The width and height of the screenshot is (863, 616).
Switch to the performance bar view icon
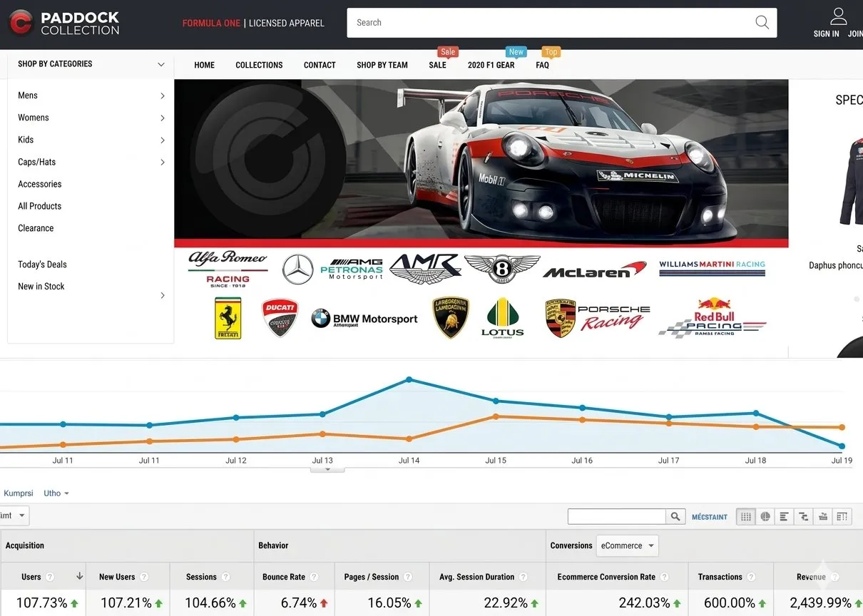point(785,517)
